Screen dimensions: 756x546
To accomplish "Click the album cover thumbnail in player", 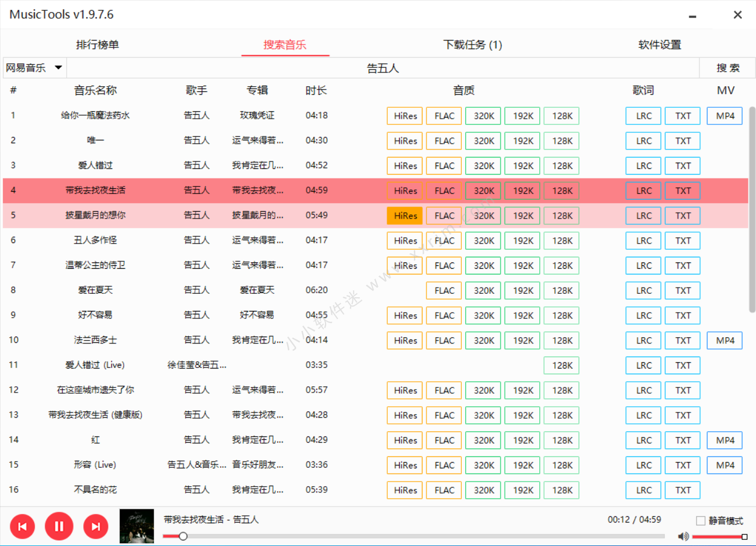I will [137, 526].
